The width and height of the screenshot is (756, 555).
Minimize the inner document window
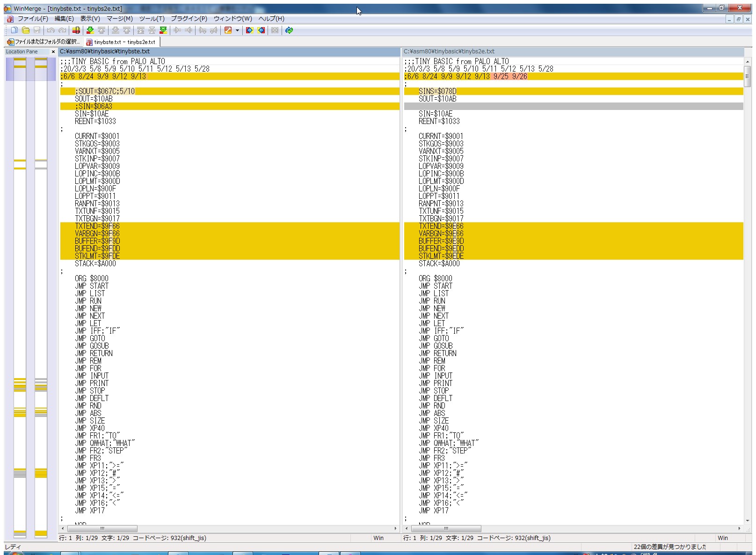(x=729, y=19)
